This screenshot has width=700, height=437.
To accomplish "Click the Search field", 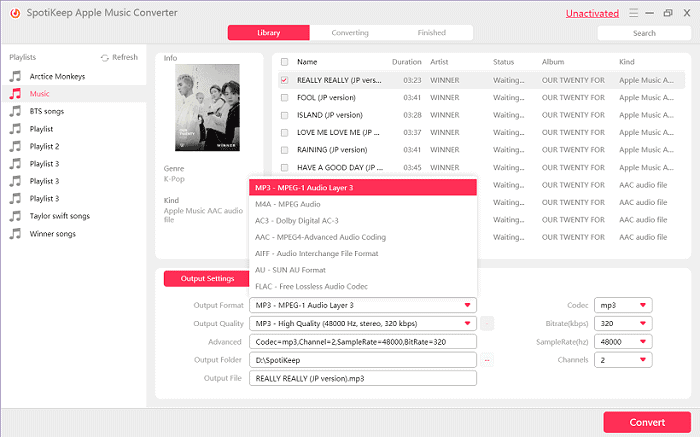I will pyautogui.click(x=644, y=33).
